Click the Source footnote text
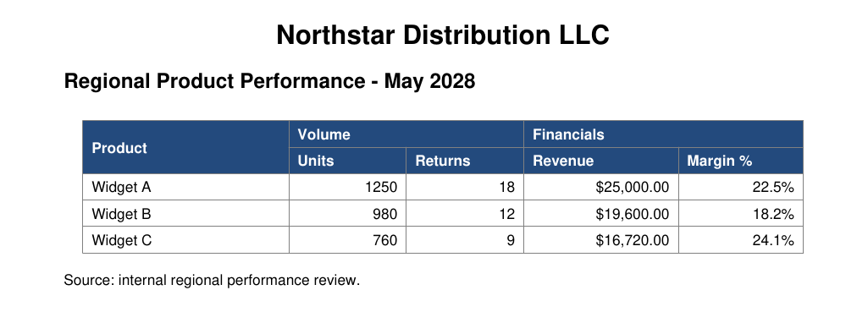868x312 pixels. tap(212, 281)
